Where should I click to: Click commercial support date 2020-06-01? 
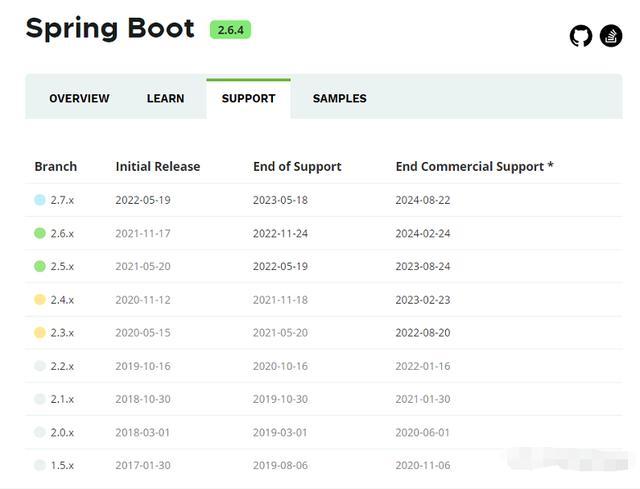(x=422, y=432)
